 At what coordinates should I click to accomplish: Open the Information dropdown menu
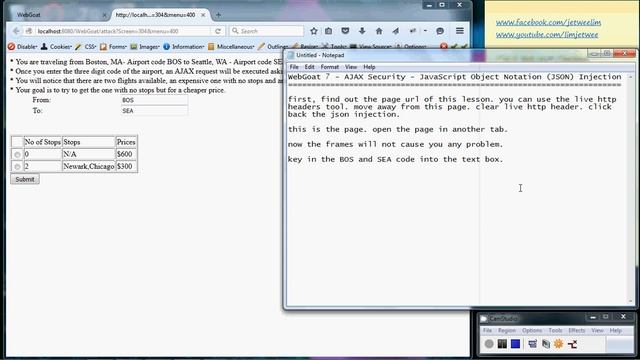[x=184, y=47]
